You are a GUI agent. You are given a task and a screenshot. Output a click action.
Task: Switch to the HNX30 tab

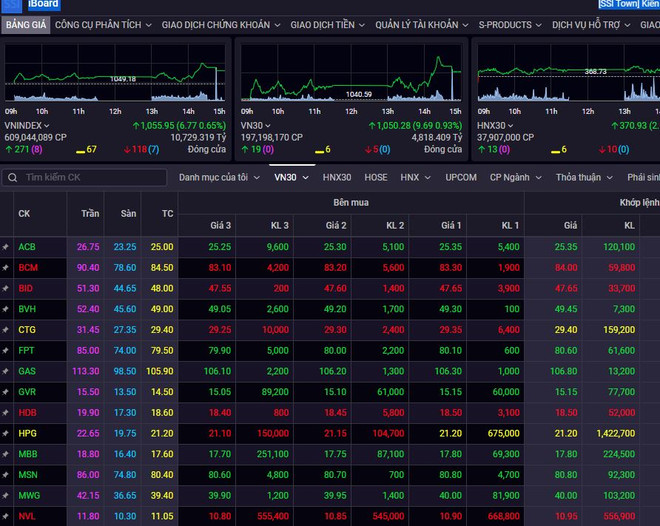(x=337, y=177)
